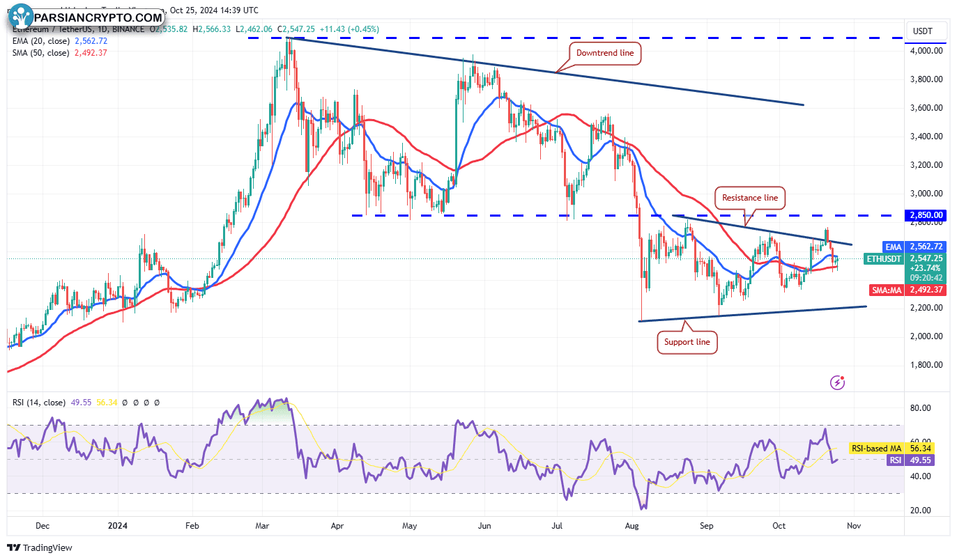Click the low value L2,462.06 in header

(x=256, y=30)
